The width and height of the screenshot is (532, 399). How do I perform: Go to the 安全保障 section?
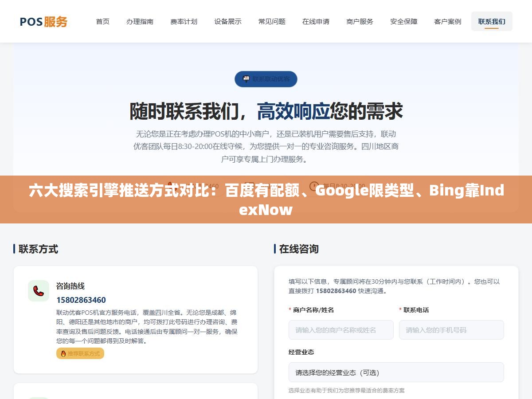[x=403, y=21]
